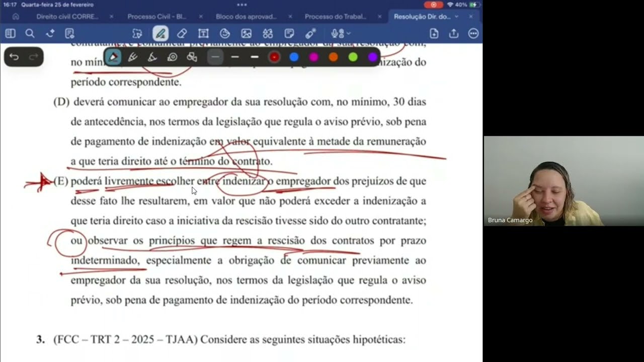Image resolution: width=644 pixels, height=362 pixels.
Task: Switch to the Direito civil CORRE... tab
Action: 67,17
